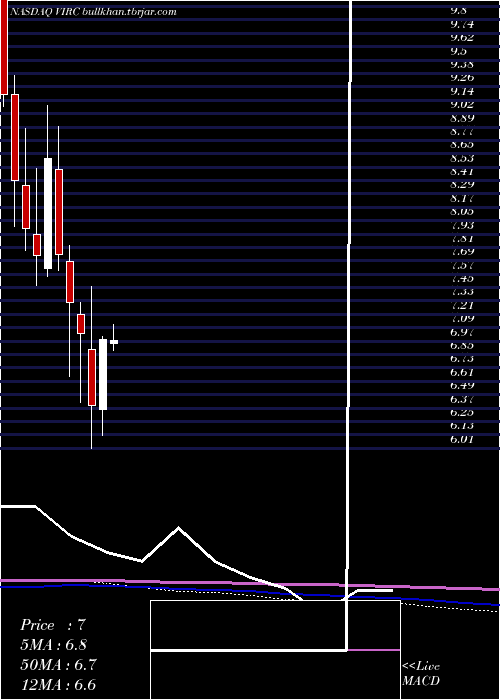Click the 9.62 price axis label
500x700 pixels.
coord(462,38)
